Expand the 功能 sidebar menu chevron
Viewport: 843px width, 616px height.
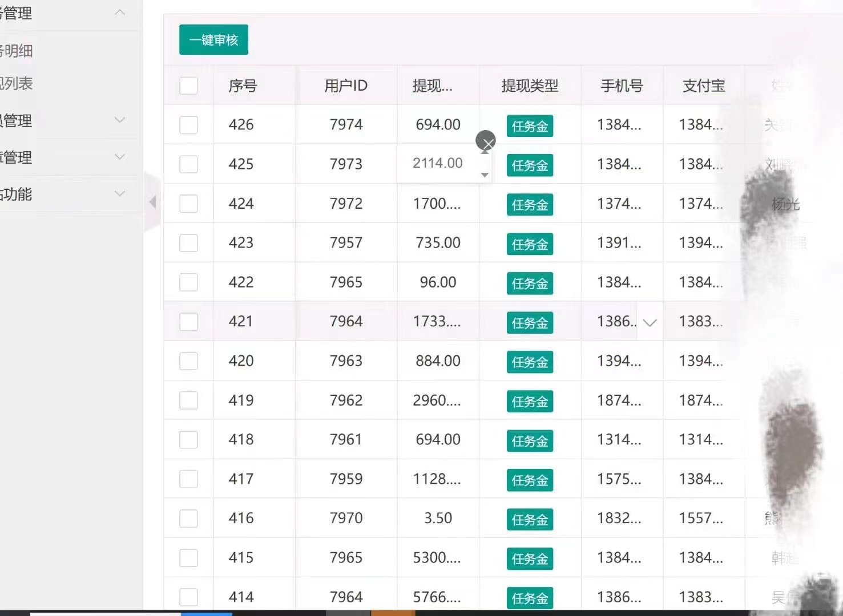point(120,194)
